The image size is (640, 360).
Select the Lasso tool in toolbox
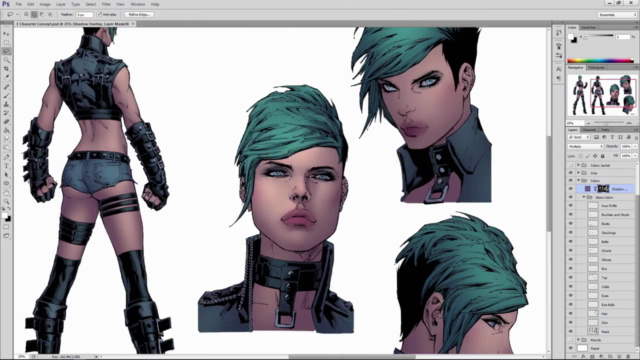pyautogui.click(x=6, y=51)
